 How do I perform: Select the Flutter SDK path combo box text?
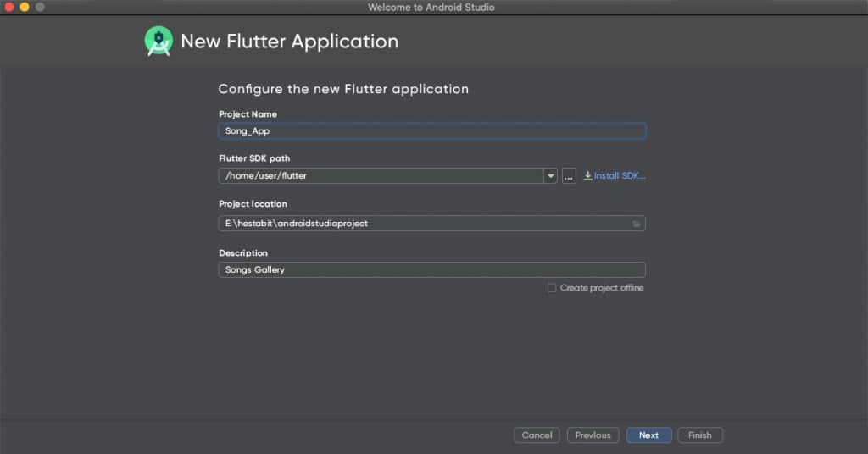[381, 176]
